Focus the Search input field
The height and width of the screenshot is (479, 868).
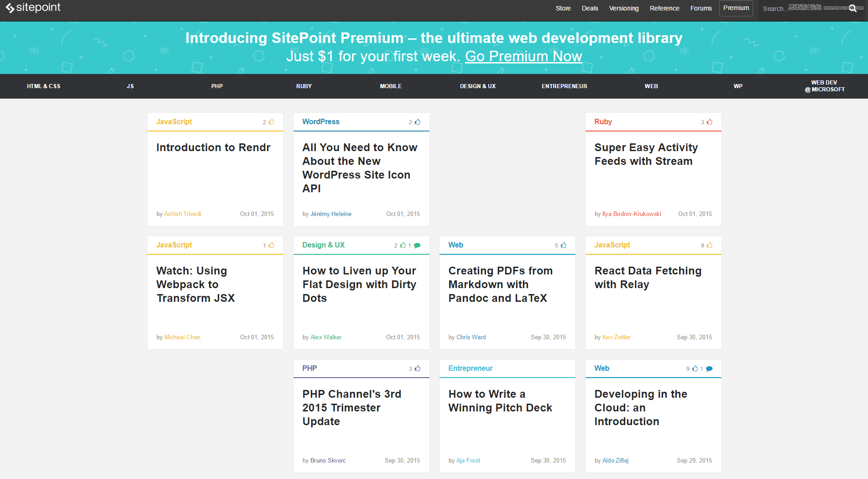pos(803,9)
